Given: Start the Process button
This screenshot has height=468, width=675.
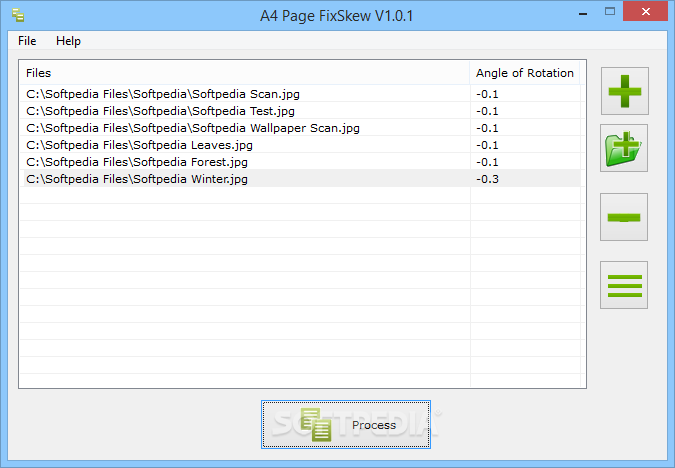Looking at the screenshot, I should pyautogui.click(x=346, y=425).
